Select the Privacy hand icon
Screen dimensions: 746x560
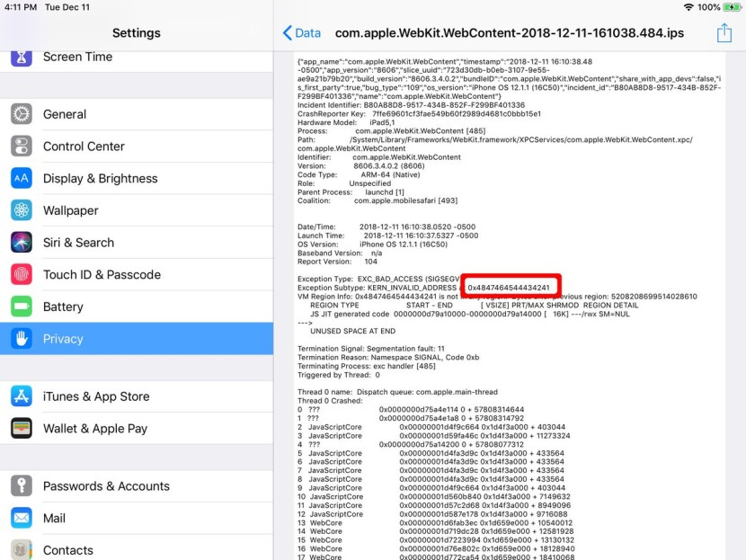(21, 339)
